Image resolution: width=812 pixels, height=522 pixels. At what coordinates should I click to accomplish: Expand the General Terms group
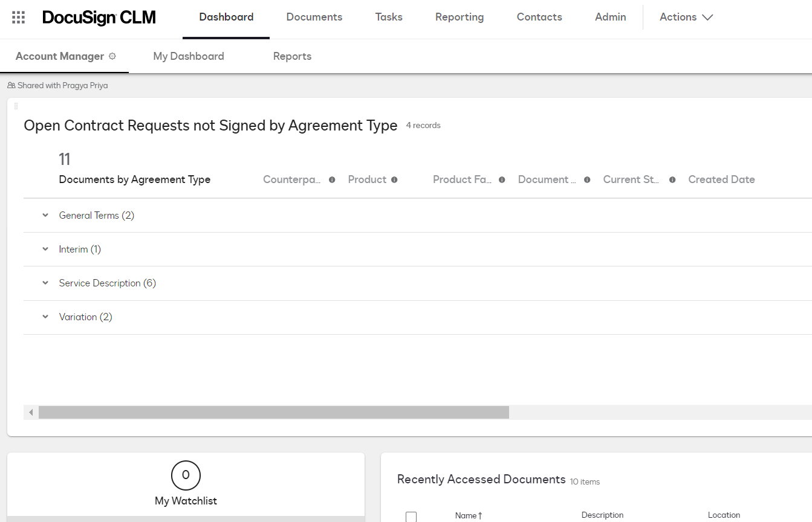[45, 215]
